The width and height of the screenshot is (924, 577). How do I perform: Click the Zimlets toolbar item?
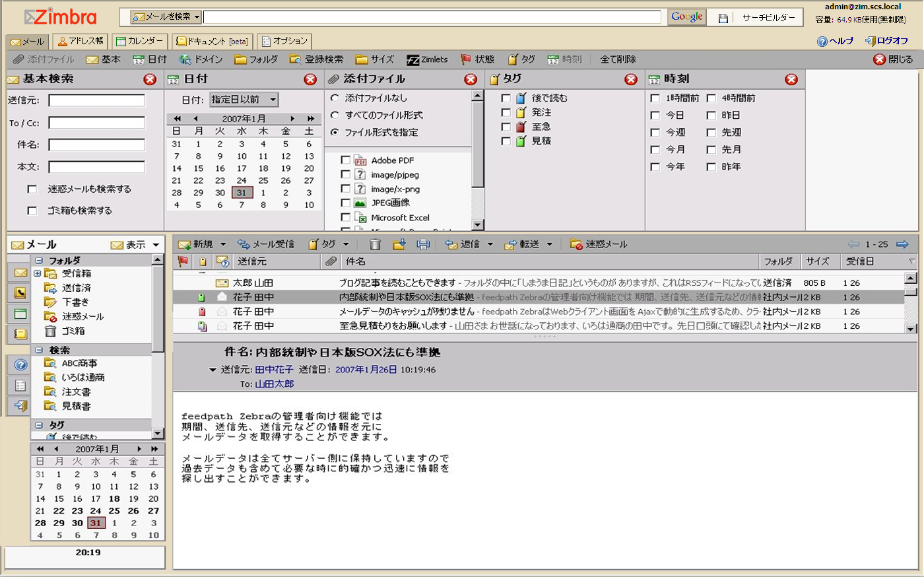click(427, 59)
